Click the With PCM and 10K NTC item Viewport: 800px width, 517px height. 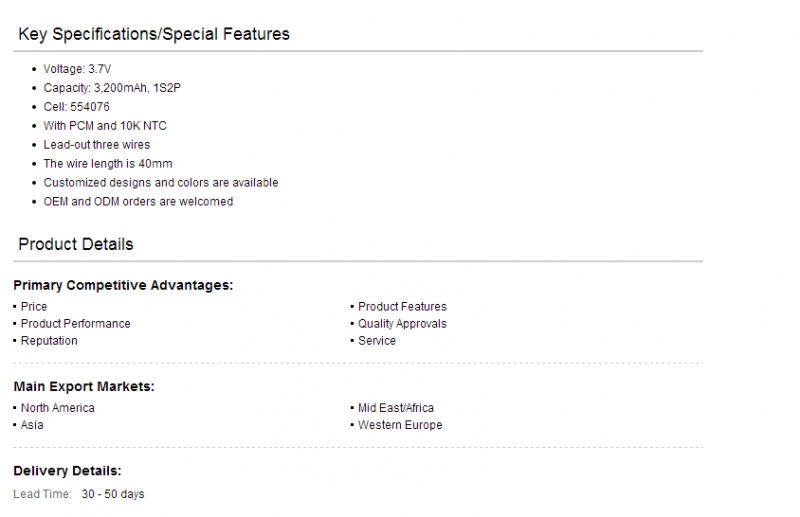105,126
